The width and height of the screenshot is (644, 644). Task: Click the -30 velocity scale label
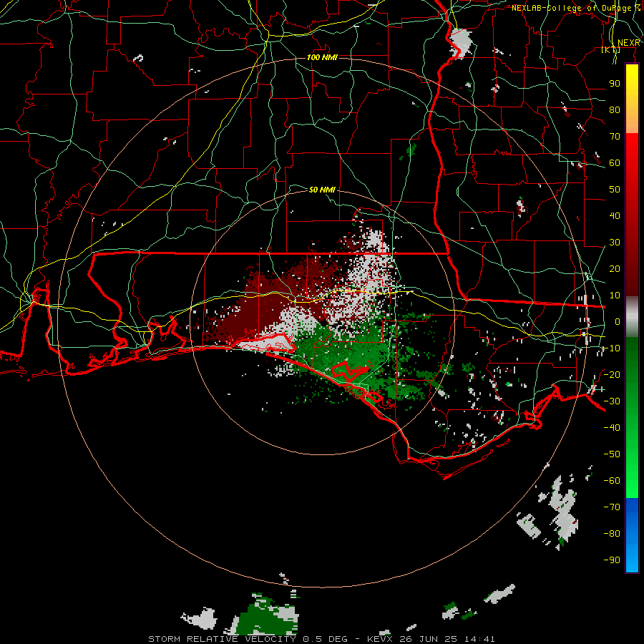click(612, 401)
